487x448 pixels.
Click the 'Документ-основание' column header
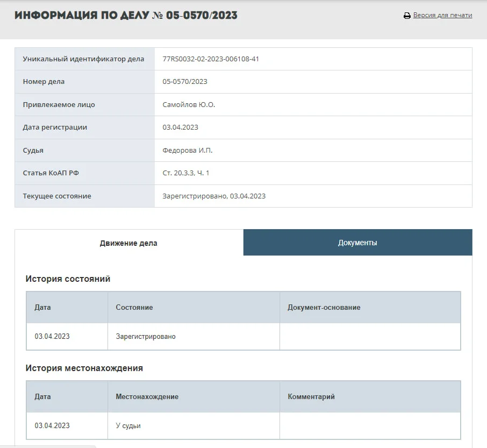324,308
